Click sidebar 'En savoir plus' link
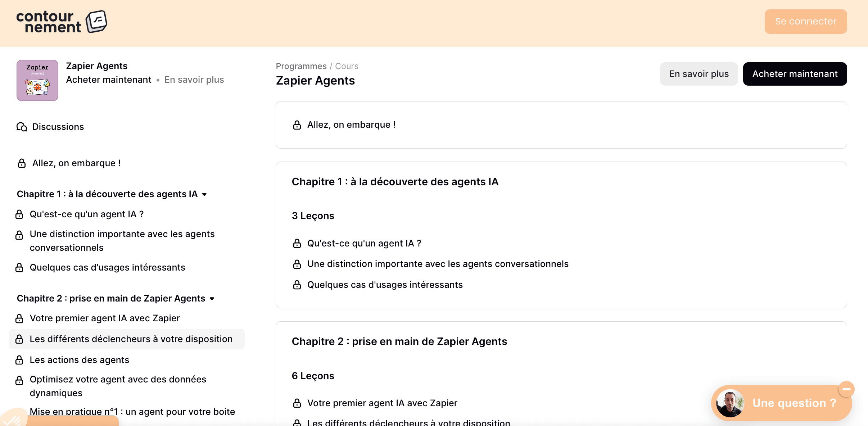 (x=194, y=80)
